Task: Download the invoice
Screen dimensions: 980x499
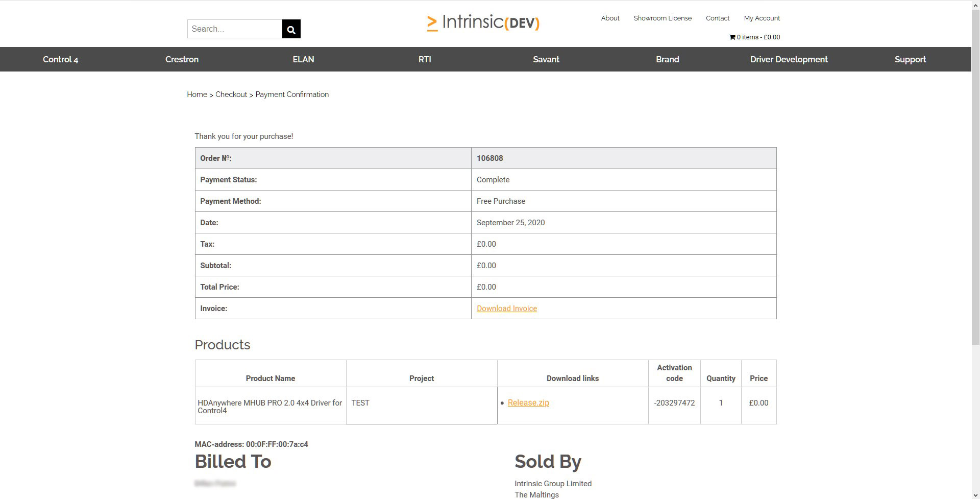Action: [507, 308]
